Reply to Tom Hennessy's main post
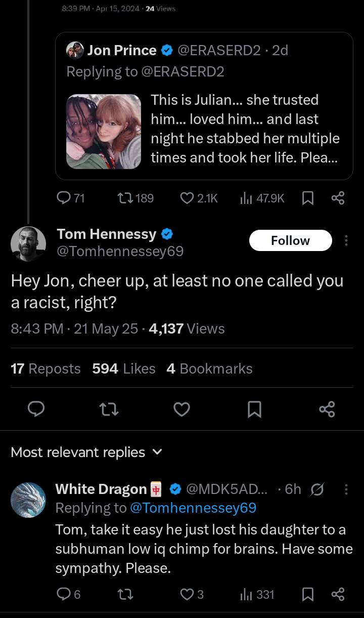 tap(36, 409)
